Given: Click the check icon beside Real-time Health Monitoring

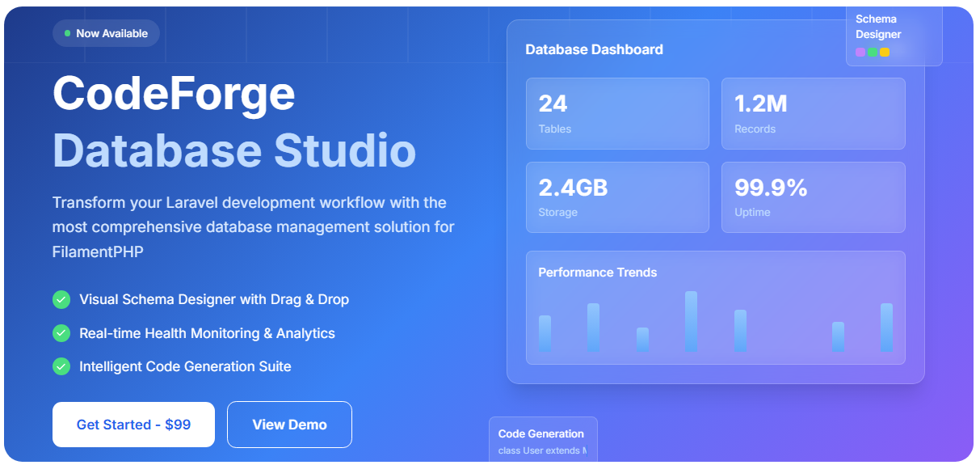Looking at the screenshot, I should [x=61, y=332].
